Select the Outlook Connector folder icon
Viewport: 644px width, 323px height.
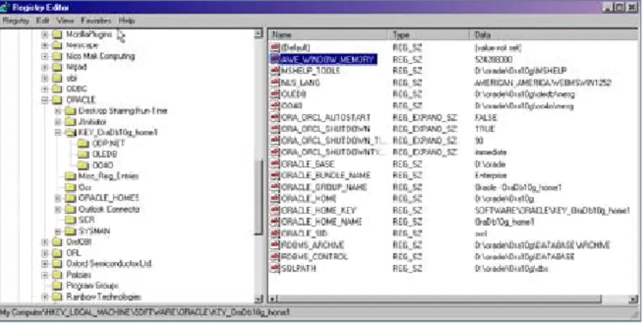click(71, 209)
